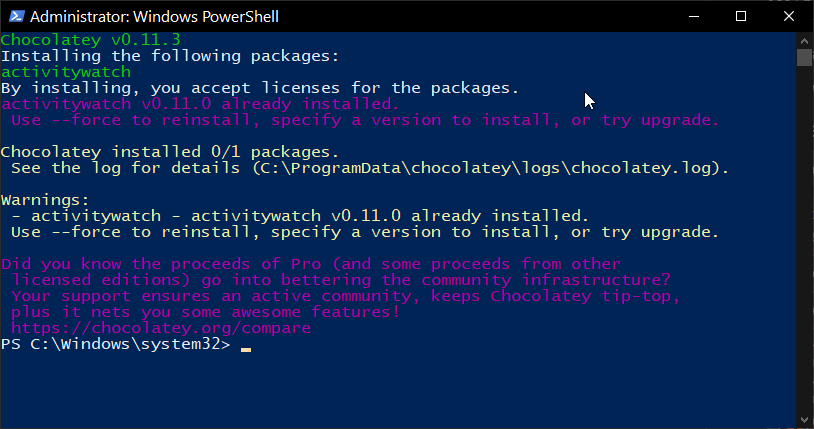814x429 pixels.
Task: Maximize the PowerShell window
Action: point(741,16)
